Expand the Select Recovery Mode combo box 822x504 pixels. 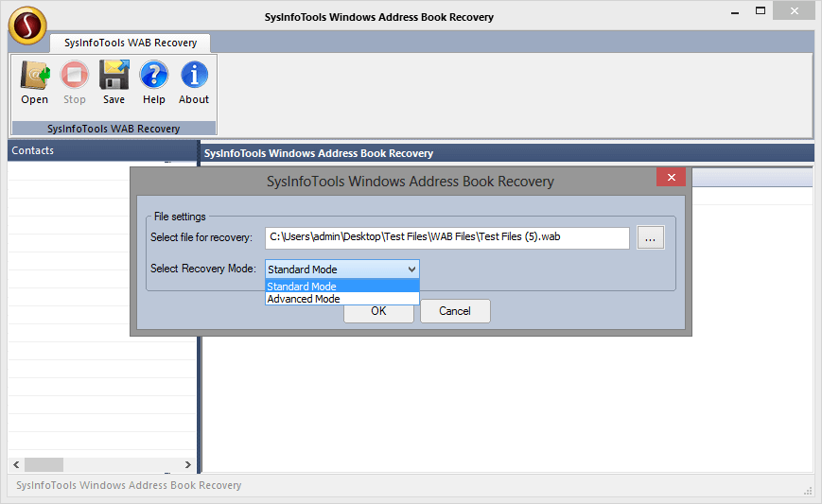point(341,269)
